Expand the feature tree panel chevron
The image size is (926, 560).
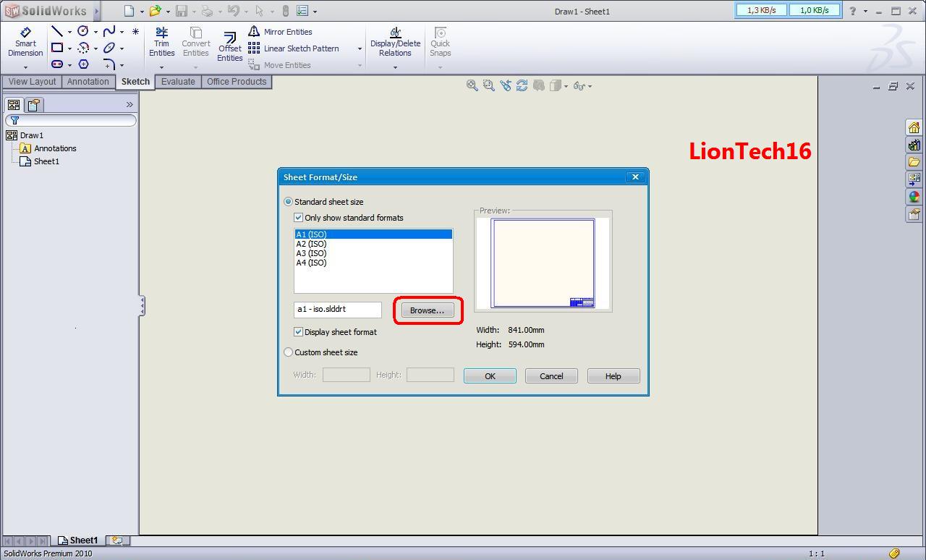point(129,105)
